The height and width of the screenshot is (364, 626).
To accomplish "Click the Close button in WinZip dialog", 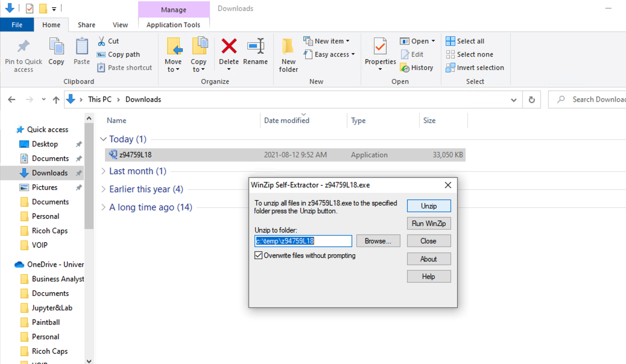I will [x=429, y=241].
